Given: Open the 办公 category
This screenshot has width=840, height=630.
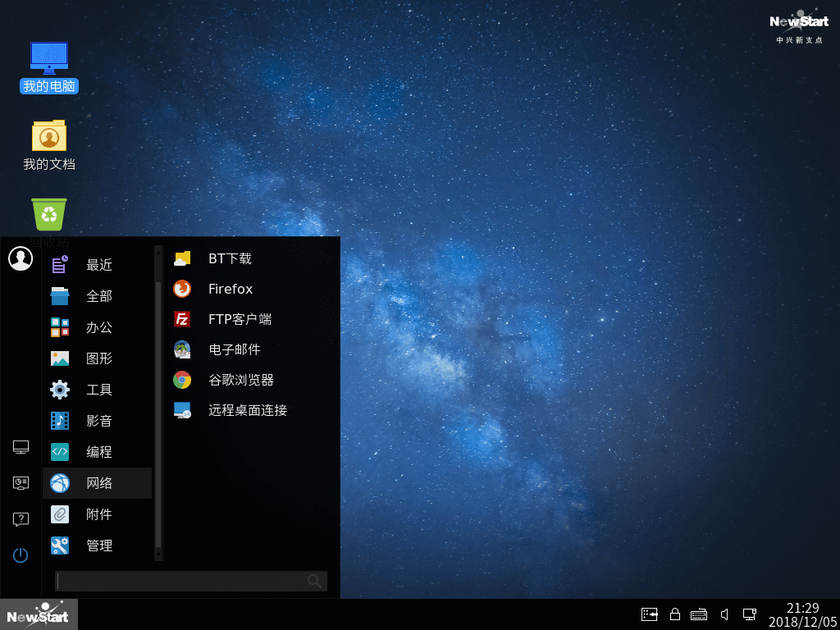Looking at the screenshot, I should point(97,327).
